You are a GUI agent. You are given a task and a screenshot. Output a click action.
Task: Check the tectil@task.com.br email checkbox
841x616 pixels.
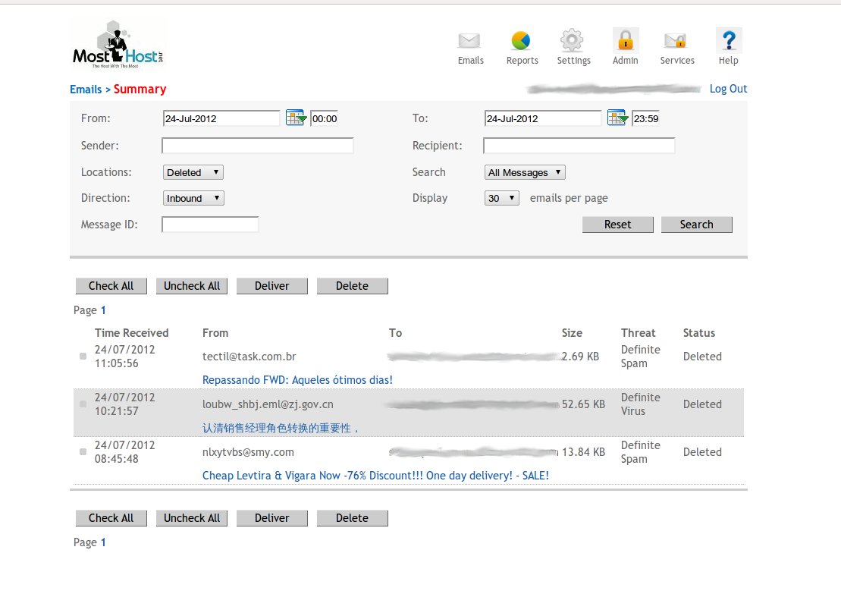[x=83, y=357]
